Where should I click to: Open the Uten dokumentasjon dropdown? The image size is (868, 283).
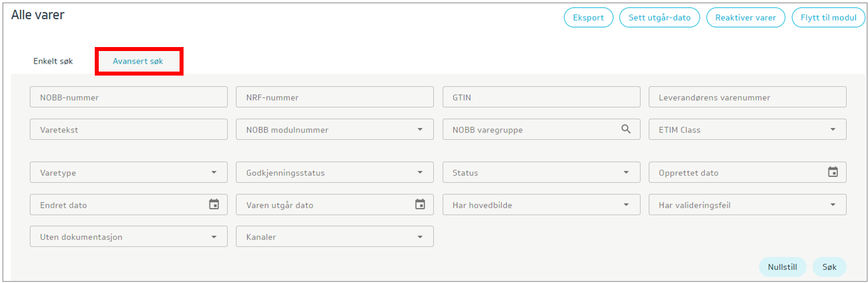(213, 237)
